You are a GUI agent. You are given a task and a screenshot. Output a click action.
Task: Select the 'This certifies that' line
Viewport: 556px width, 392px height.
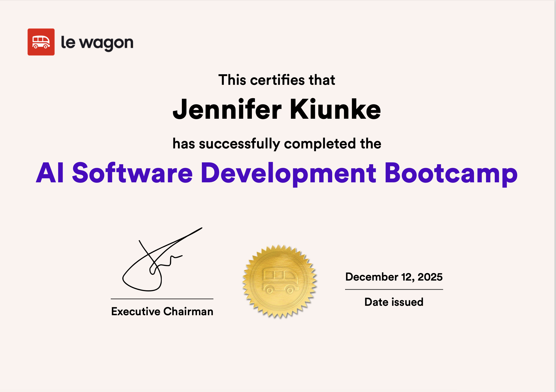277,80
